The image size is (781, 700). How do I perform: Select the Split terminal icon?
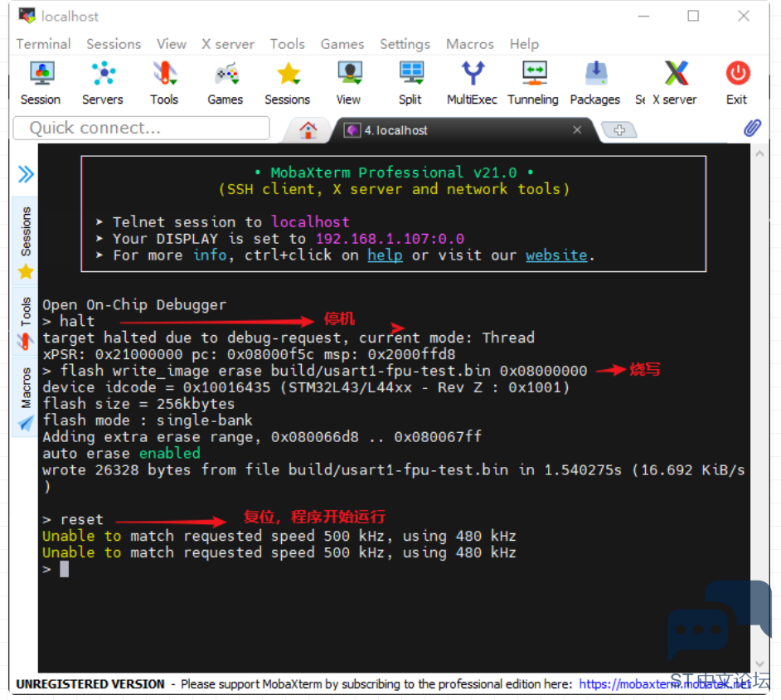410,83
